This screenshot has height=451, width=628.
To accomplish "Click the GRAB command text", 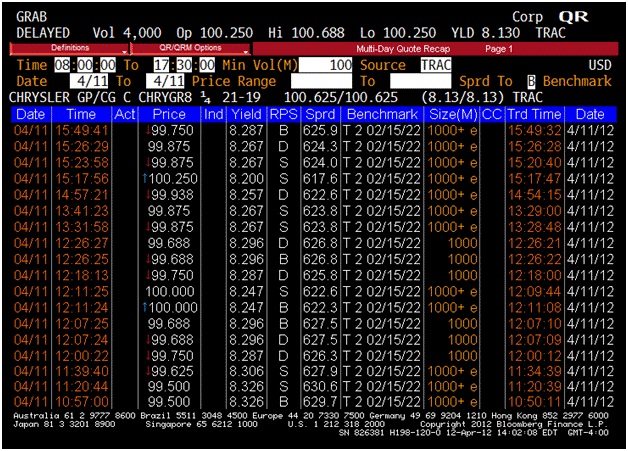I will point(31,17).
